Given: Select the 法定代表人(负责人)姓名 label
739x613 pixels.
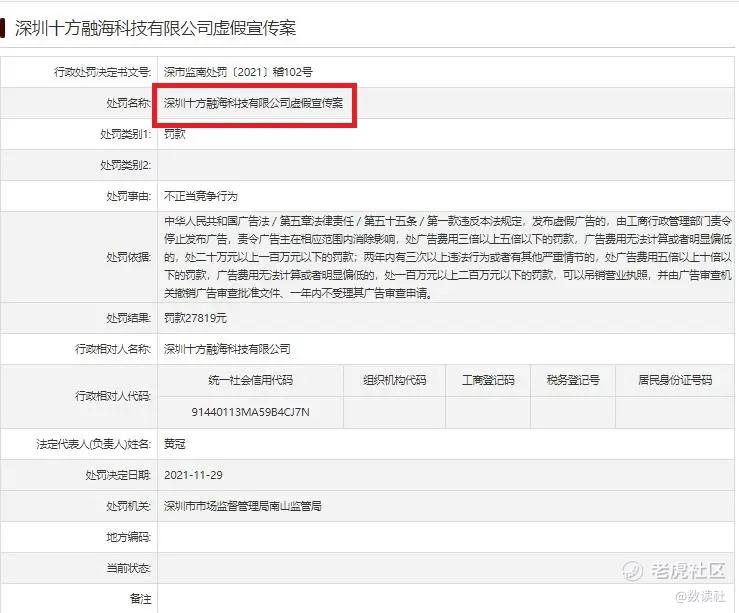Looking at the screenshot, I should tap(94, 444).
